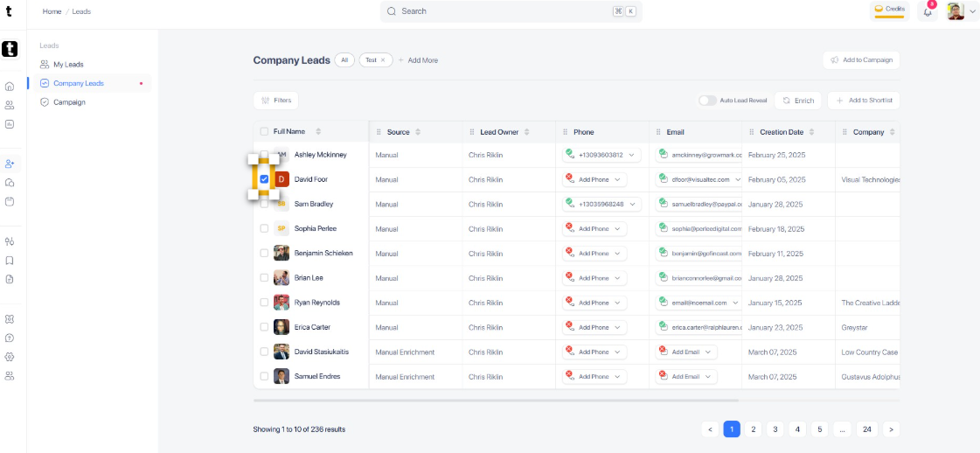980x453 pixels.
Task: Expand Ryan Reynolds's email dropdown
Action: (735, 303)
